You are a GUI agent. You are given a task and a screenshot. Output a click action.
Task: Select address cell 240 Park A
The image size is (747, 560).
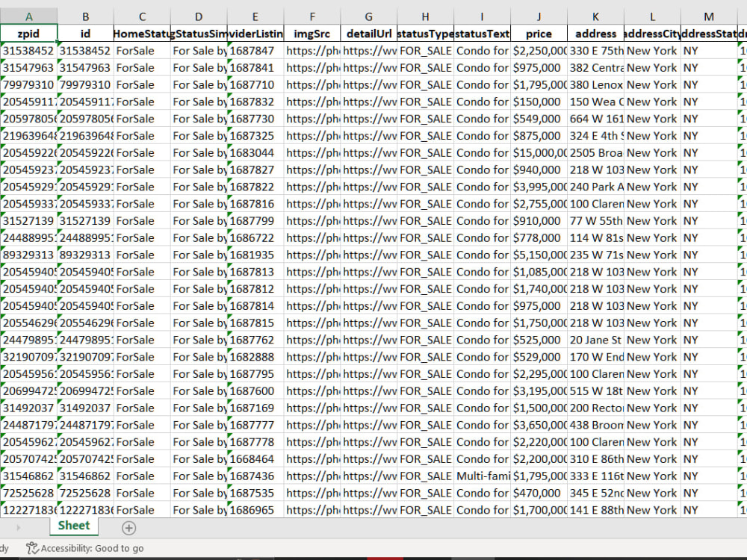[595, 187]
